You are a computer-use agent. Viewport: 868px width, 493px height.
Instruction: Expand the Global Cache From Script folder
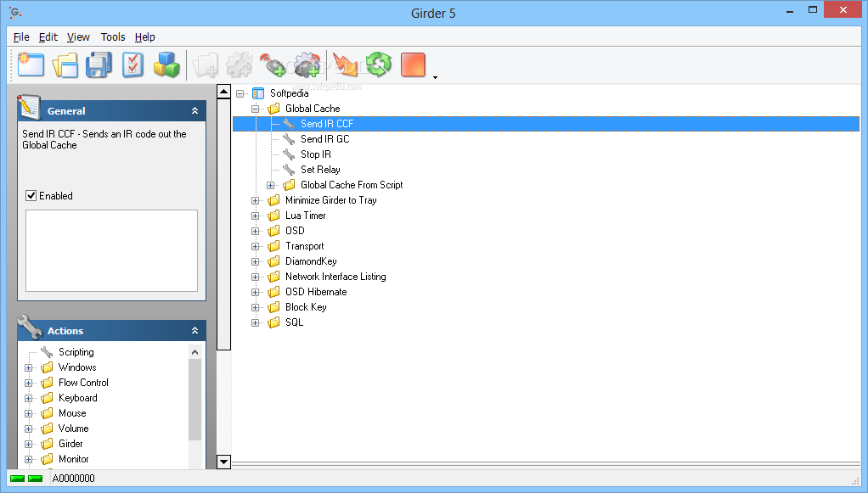tap(271, 185)
